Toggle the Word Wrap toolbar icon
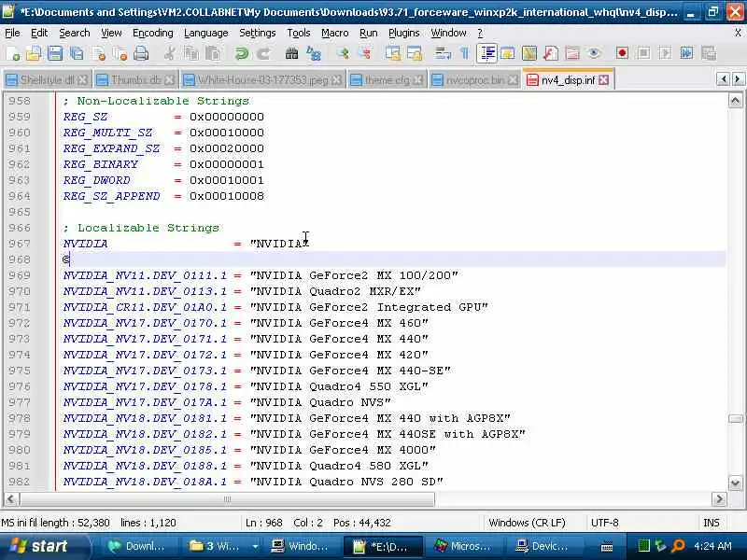Image resolution: width=747 pixels, height=560 pixels. pos(443,53)
